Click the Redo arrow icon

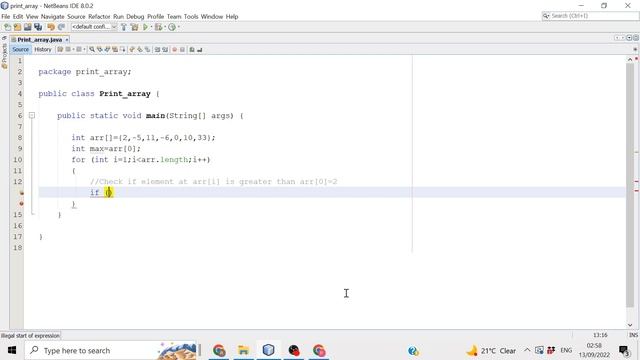[62, 27]
